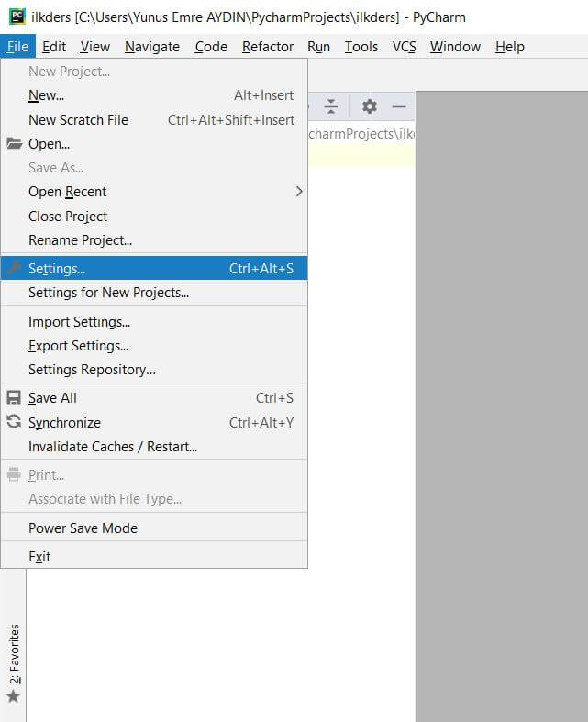Open the Navigate menu

click(152, 47)
